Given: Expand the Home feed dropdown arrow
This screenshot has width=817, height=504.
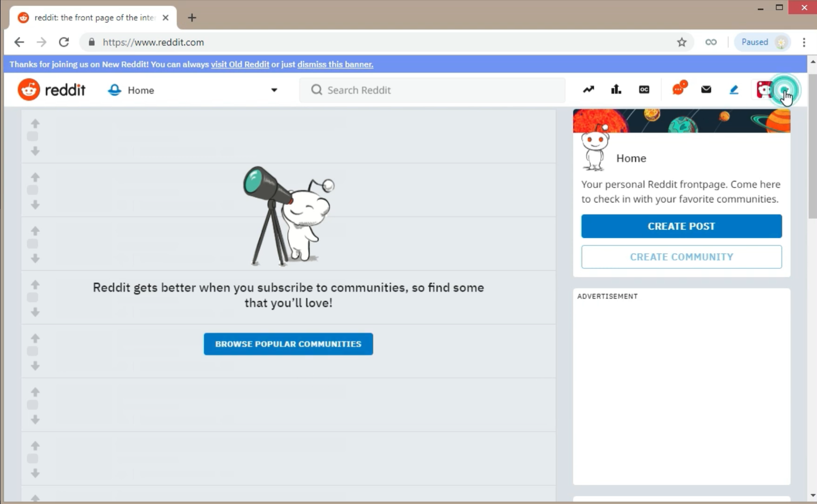Looking at the screenshot, I should coord(274,90).
